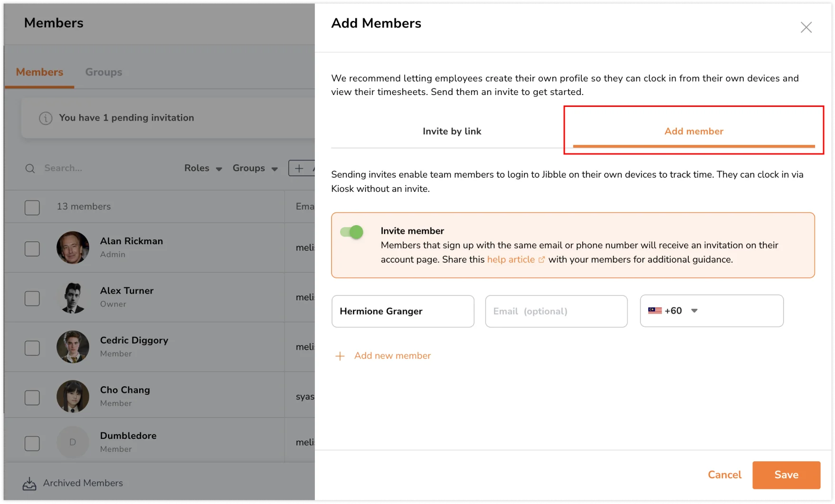This screenshot has width=835, height=504.
Task: Cancel adding members
Action: [x=724, y=475]
